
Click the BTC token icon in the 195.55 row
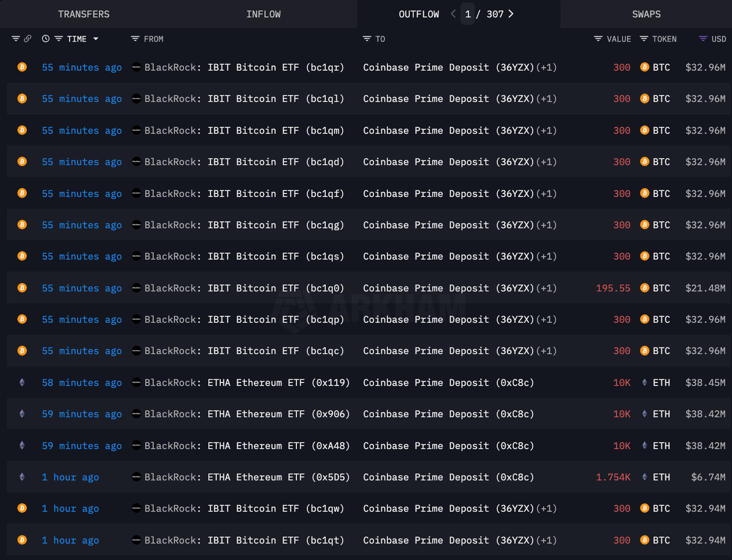point(645,288)
